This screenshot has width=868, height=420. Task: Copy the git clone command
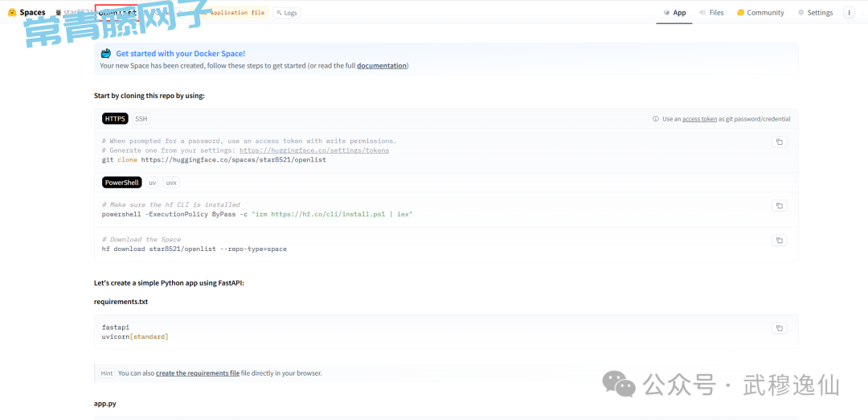tap(778, 142)
